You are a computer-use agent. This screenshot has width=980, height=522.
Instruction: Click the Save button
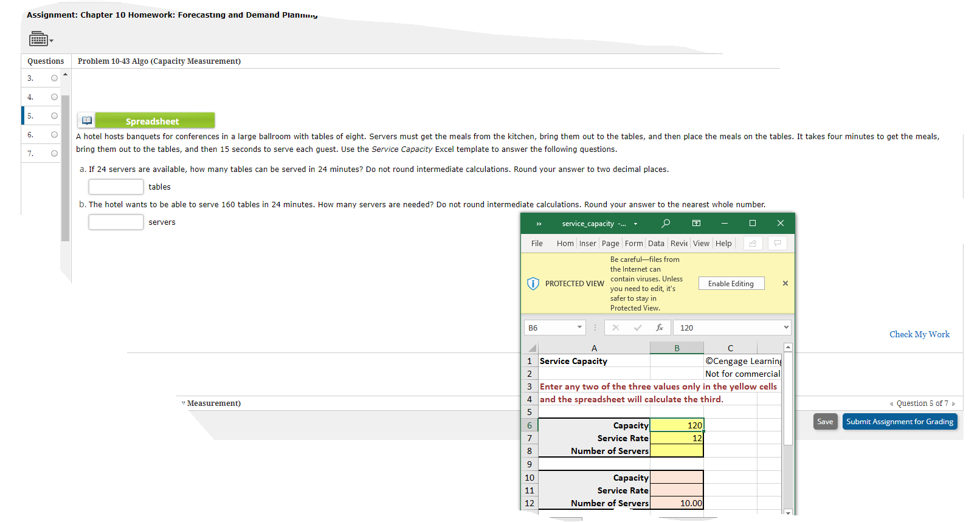click(825, 422)
